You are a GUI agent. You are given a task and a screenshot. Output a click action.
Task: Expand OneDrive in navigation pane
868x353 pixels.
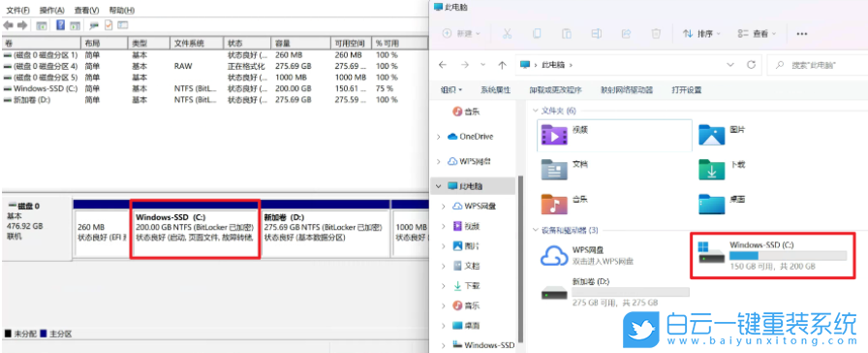point(438,137)
